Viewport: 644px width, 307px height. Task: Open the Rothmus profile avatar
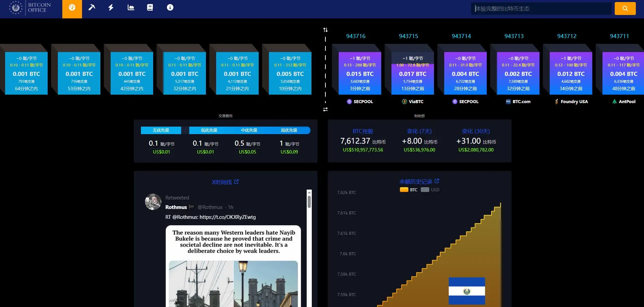(x=153, y=202)
